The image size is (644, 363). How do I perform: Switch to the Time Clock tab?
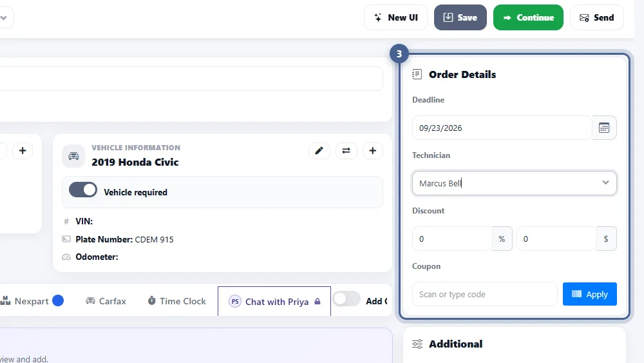(x=176, y=301)
